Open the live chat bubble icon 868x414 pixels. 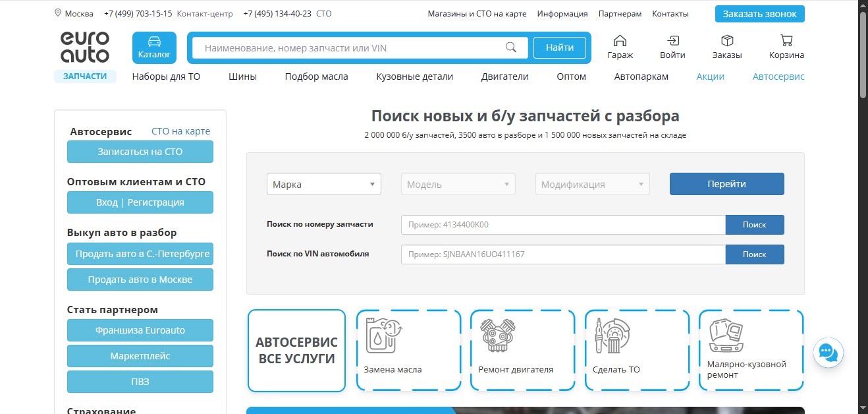(827, 352)
